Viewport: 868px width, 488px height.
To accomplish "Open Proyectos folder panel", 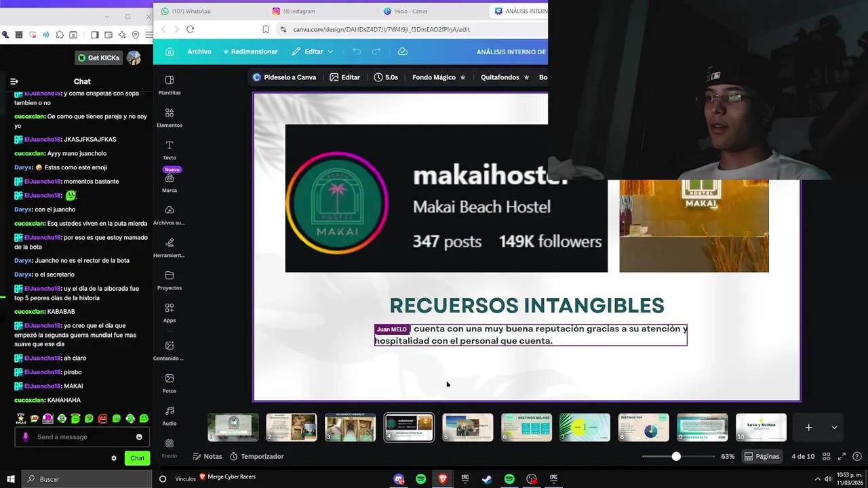I will 170,280.
